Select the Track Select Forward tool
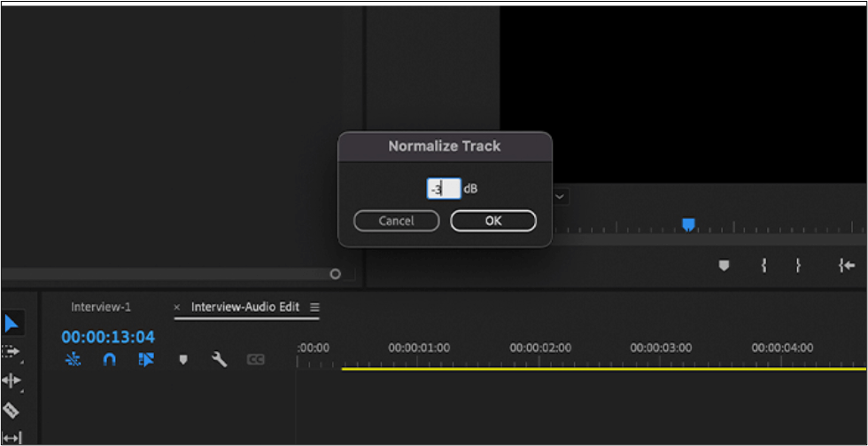 (11, 352)
